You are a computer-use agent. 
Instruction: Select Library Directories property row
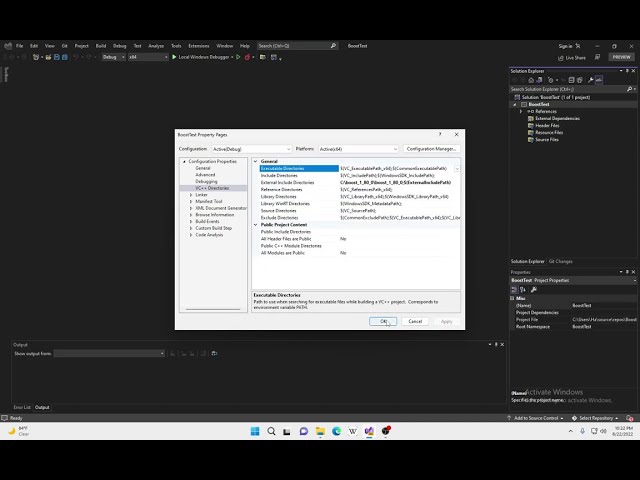click(x=360, y=197)
